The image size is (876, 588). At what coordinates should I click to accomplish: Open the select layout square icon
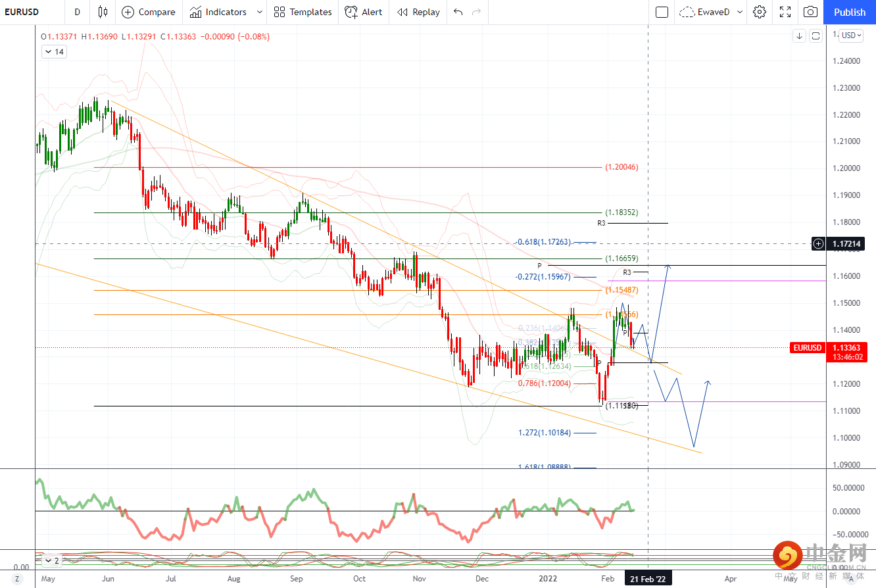(x=662, y=12)
